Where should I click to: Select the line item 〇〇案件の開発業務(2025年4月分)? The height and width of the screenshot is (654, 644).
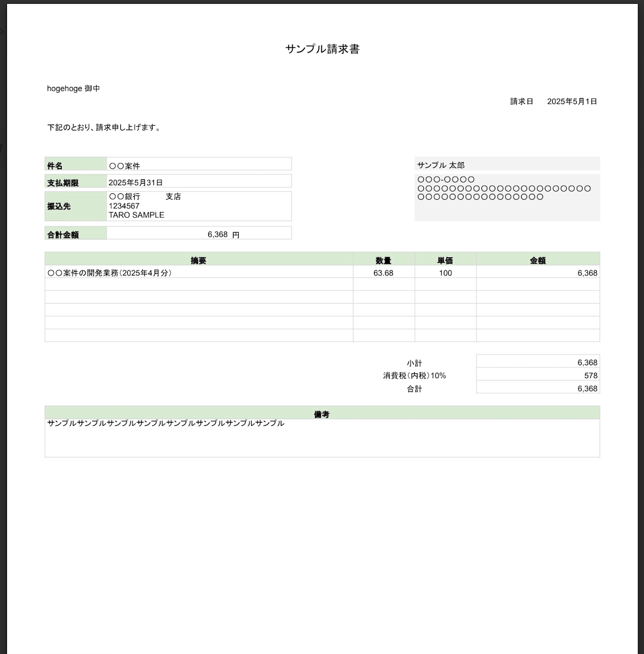109,273
